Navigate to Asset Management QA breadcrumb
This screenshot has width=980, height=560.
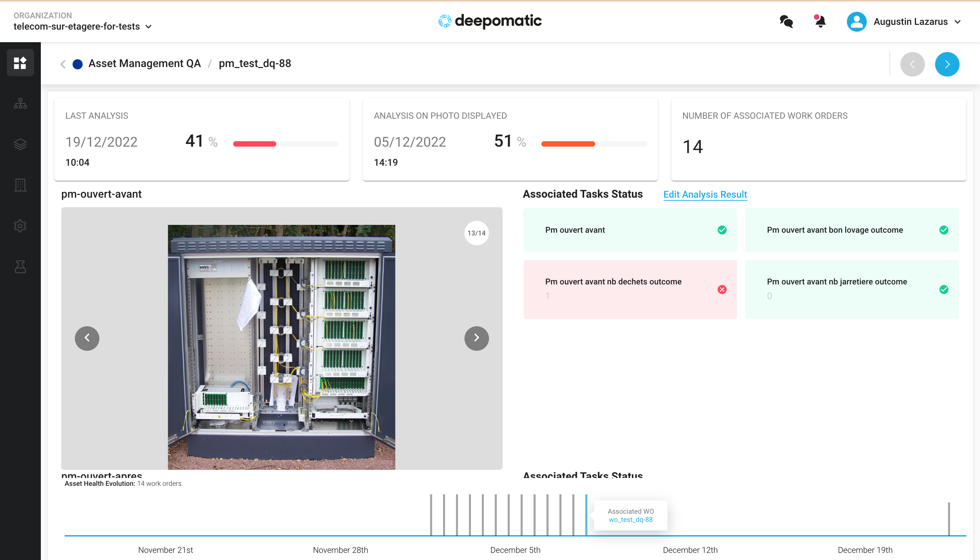(144, 64)
